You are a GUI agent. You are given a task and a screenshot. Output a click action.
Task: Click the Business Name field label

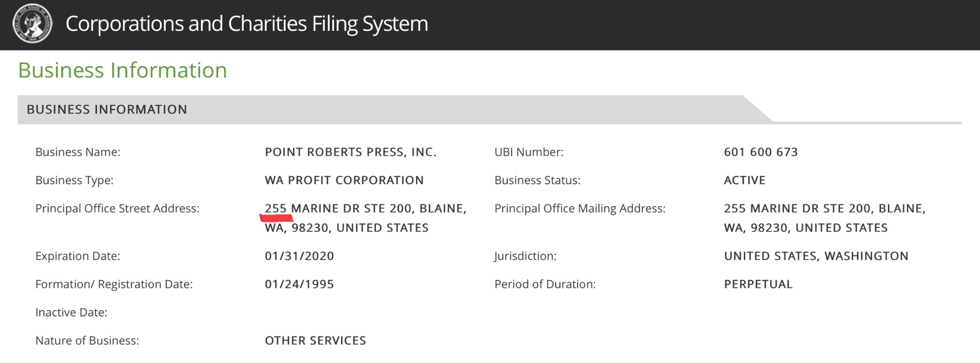pyautogui.click(x=77, y=152)
